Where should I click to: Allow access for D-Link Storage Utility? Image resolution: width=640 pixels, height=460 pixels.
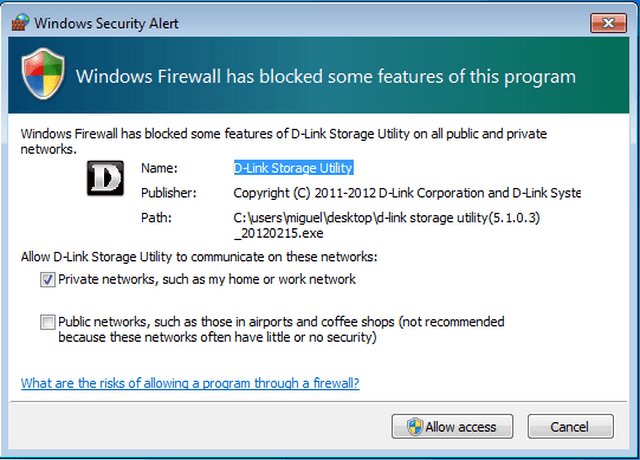click(x=452, y=427)
